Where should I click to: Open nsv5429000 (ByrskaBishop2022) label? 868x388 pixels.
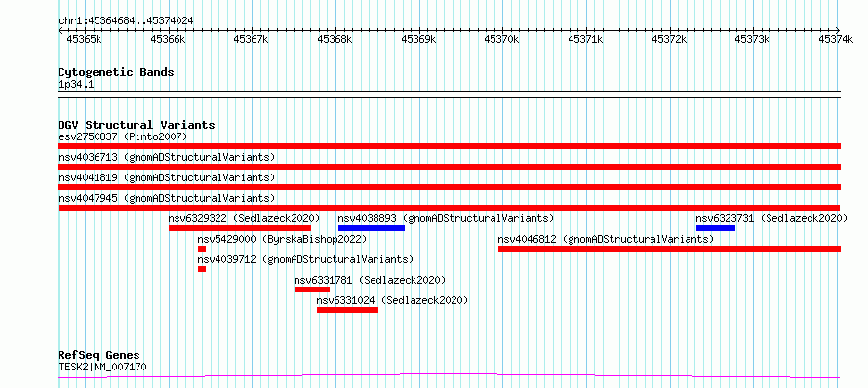coord(282,239)
